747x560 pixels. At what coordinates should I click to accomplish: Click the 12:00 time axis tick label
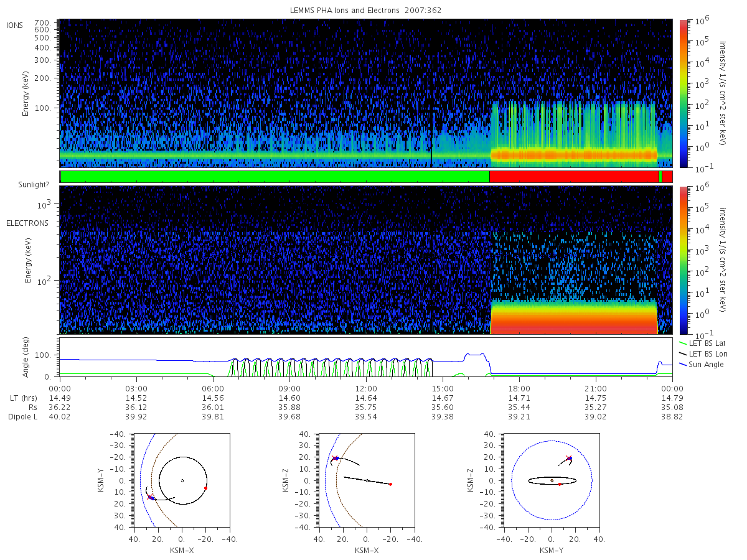pyautogui.click(x=366, y=388)
